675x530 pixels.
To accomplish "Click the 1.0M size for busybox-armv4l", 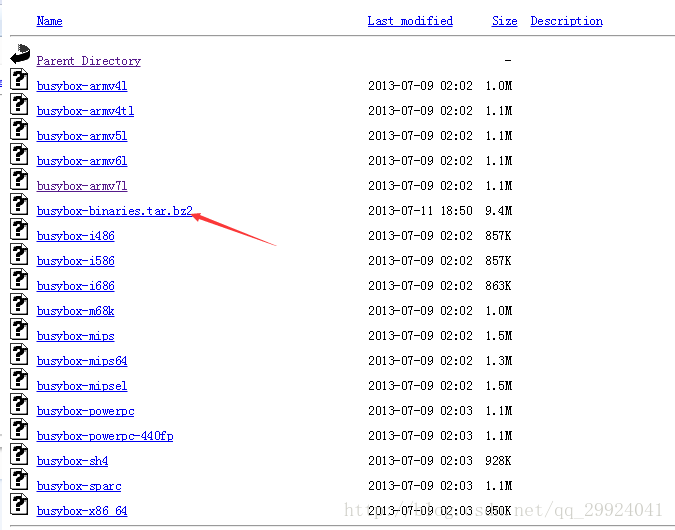I will [499, 86].
